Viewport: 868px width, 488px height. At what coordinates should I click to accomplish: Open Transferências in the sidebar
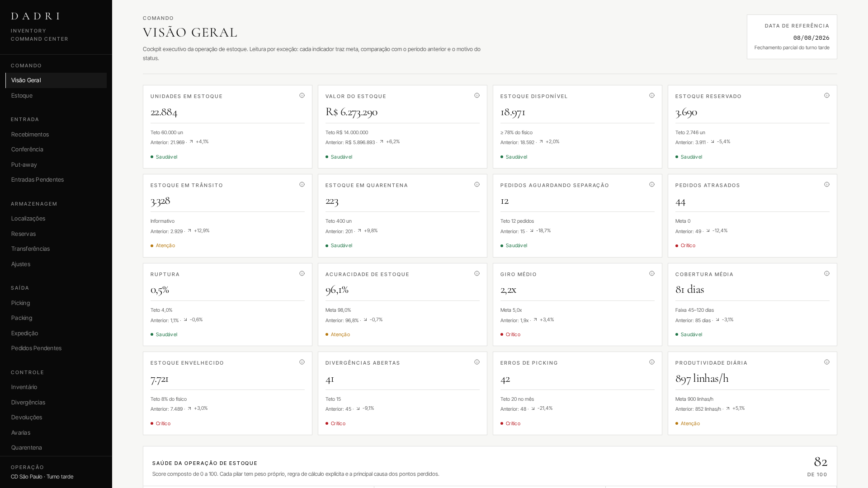click(56, 249)
